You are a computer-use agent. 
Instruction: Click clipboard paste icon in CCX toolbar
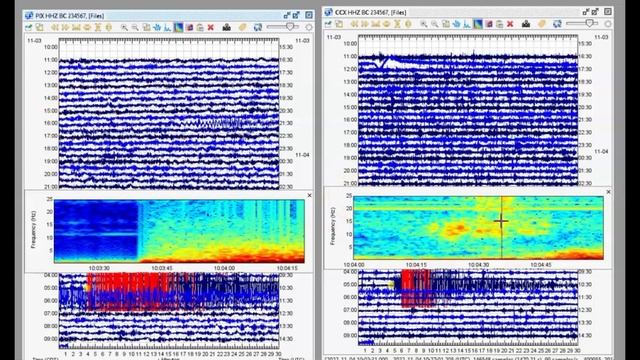(499, 24)
